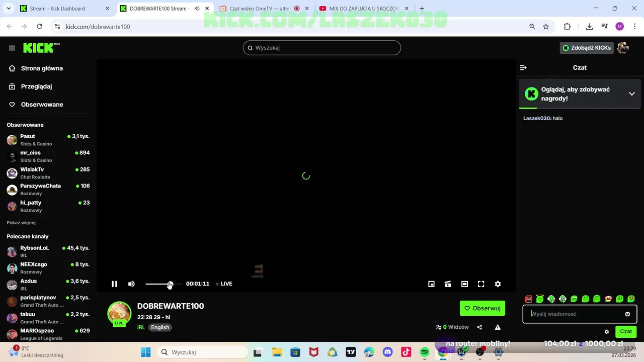This screenshot has height=362, width=644.
Task: Open mini player mode icon
Action: (x=431, y=284)
